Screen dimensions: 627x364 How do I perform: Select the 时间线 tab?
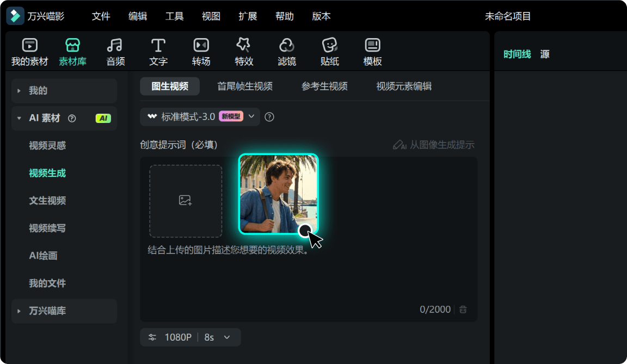pyautogui.click(x=517, y=54)
